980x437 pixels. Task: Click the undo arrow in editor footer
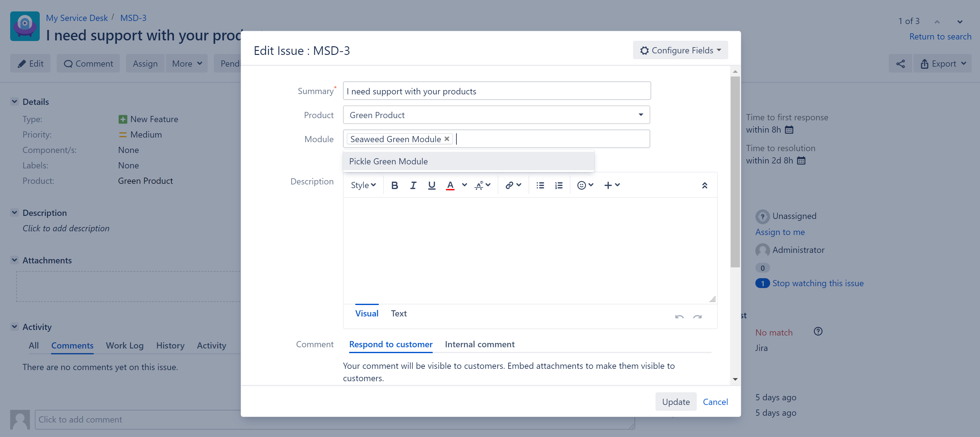pos(679,317)
